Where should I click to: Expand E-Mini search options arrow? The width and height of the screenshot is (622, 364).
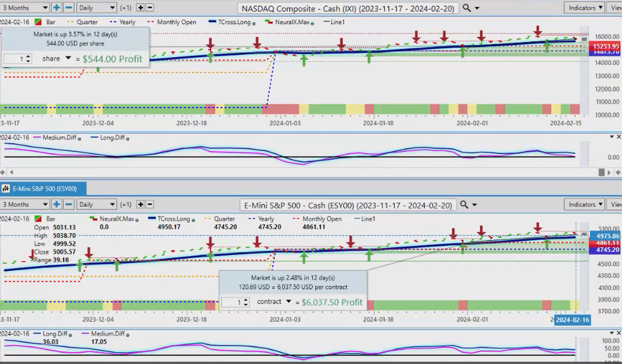tap(474, 205)
